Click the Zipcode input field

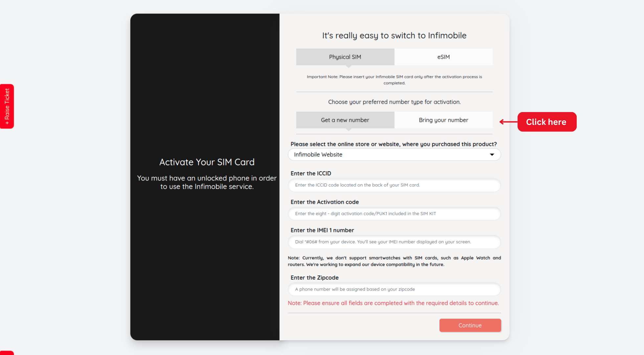394,289
